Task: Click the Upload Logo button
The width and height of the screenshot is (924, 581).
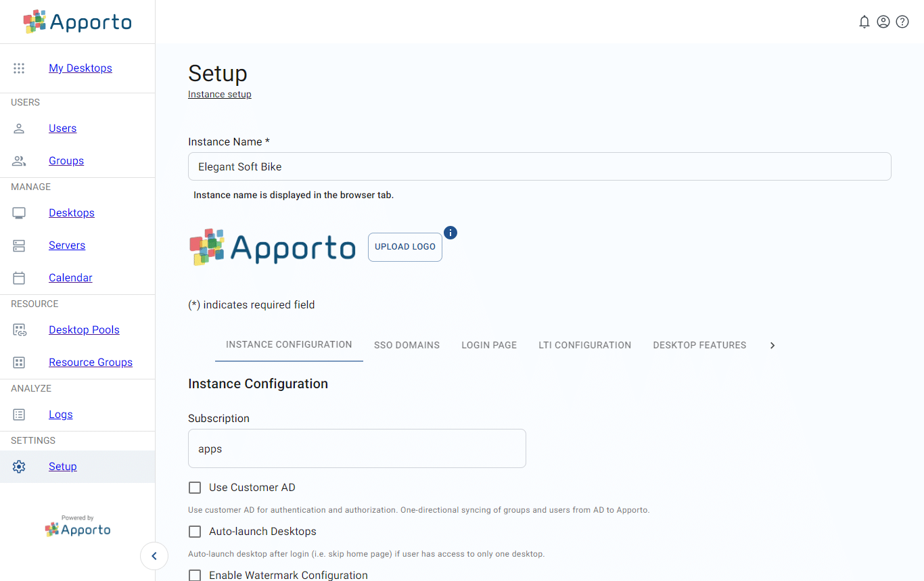Action: pos(405,247)
